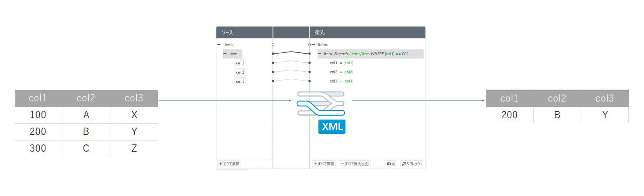This screenshot has width=644, height=196.
Task: Click the 宛先 panel header
Action: (367, 32)
